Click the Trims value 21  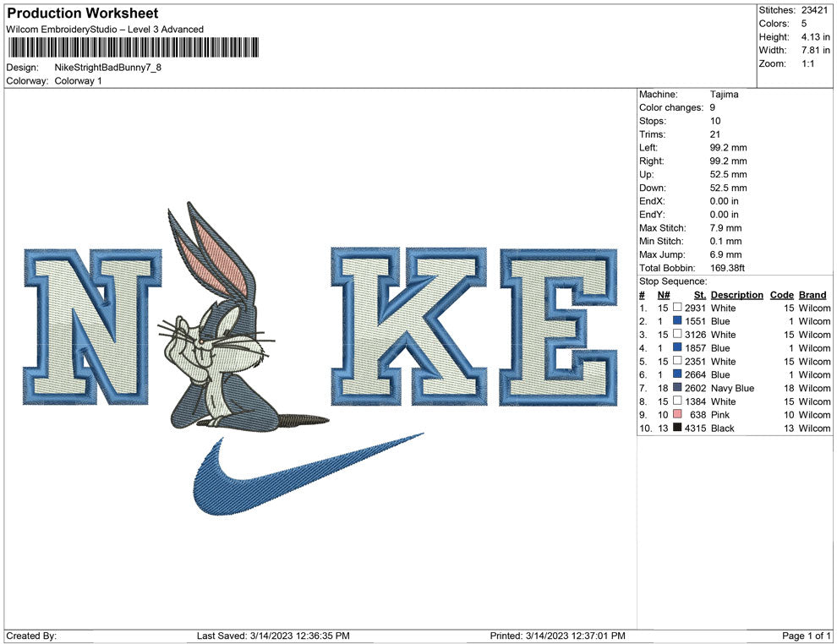pos(714,134)
